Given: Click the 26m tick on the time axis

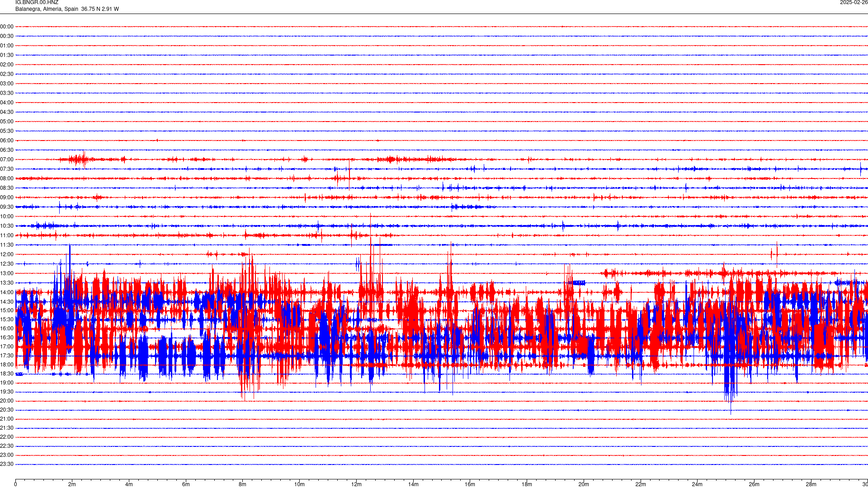Looking at the screenshot, I should click(754, 484).
